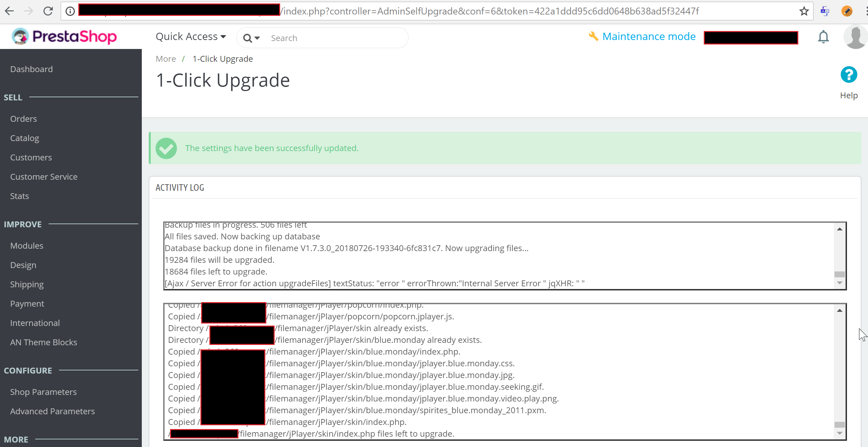
Task: Reload the page in browser
Action: click(x=48, y=11)
